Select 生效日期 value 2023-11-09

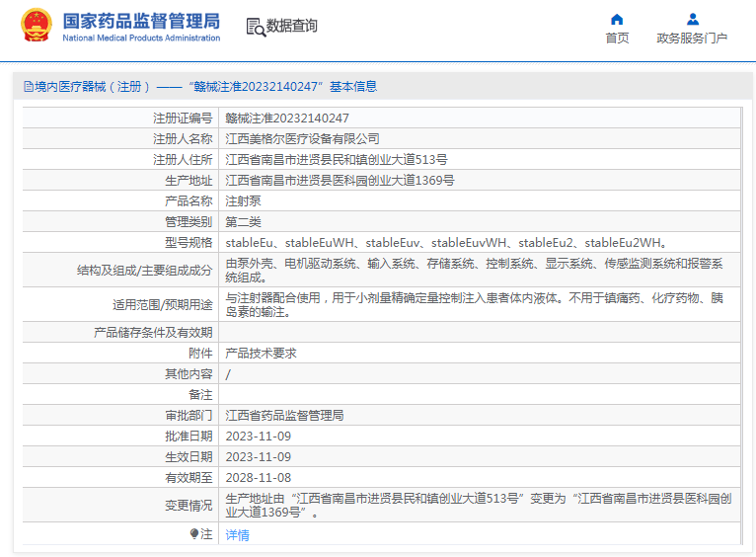tap(259, 457)
